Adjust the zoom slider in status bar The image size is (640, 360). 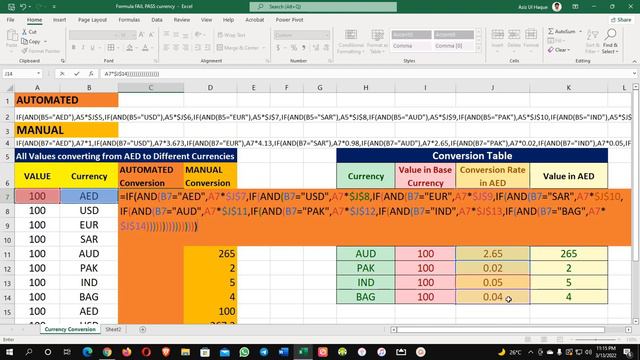[x=596, y=340]
